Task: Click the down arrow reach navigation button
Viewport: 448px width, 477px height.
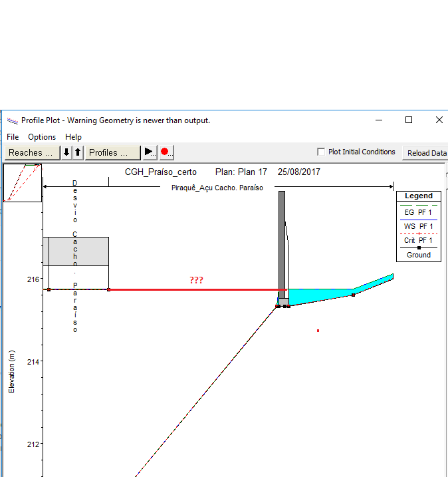Action: tap(66, 152)
